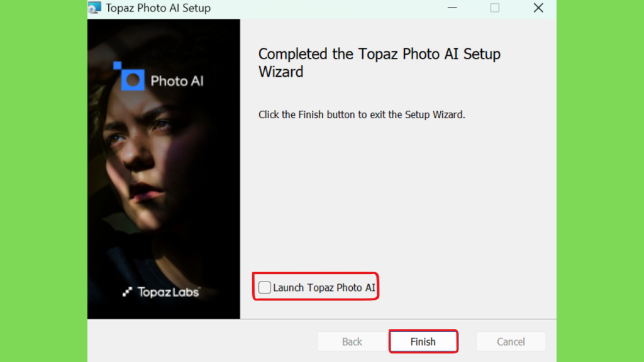
Task: Click the "Topaz Photo AI Setup" window title
Action: tap(158, 8)
